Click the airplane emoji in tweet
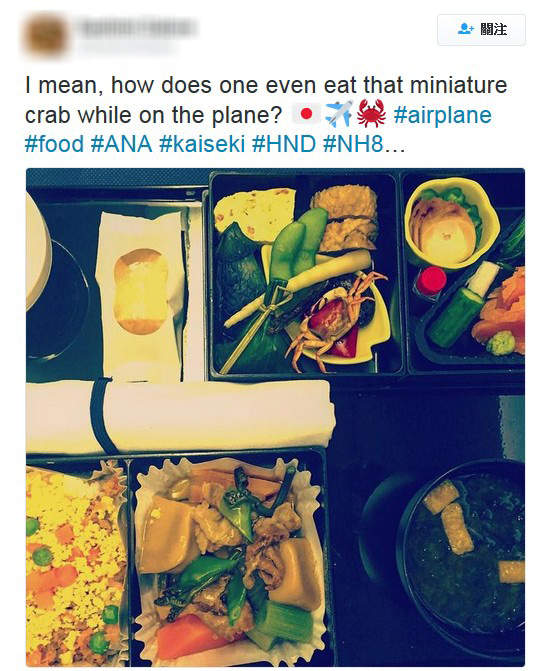Viewport: 556px width, 671px height. pyautogui.click(x=339, y=114)
